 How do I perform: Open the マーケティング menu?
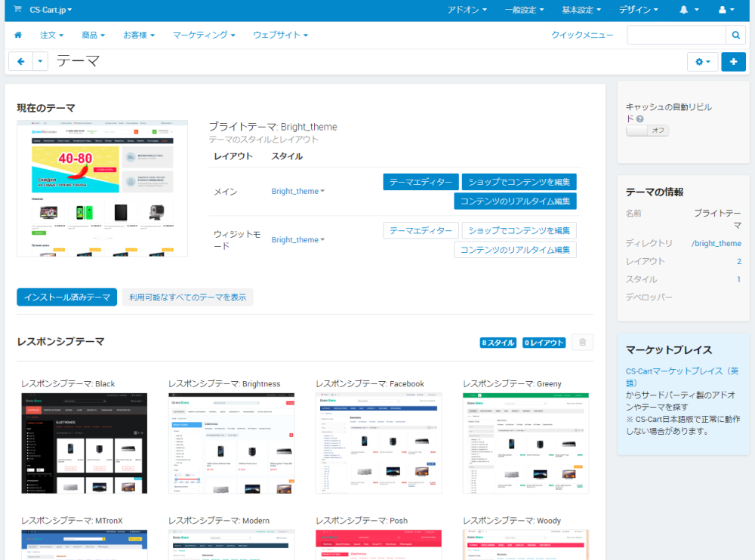click(204, 35)
